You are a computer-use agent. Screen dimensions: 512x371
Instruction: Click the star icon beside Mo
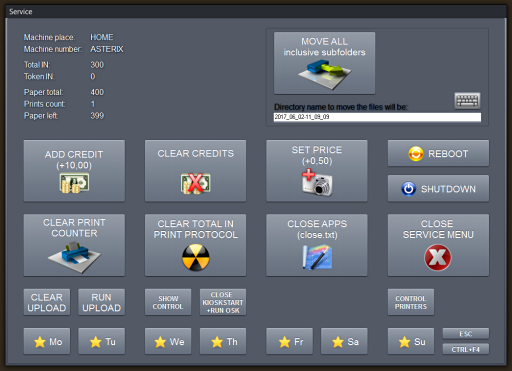coord(40,342)
